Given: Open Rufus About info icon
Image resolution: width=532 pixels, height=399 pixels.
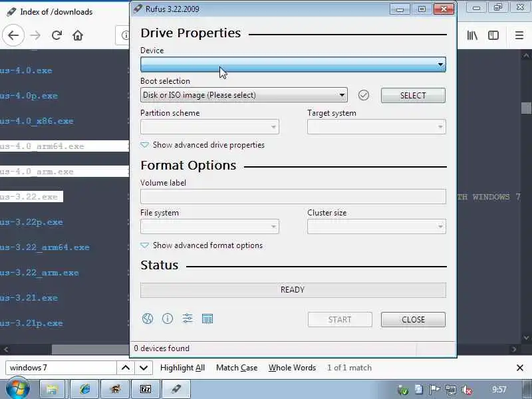Looking at the screenshot, I should (x=168, y=319).
